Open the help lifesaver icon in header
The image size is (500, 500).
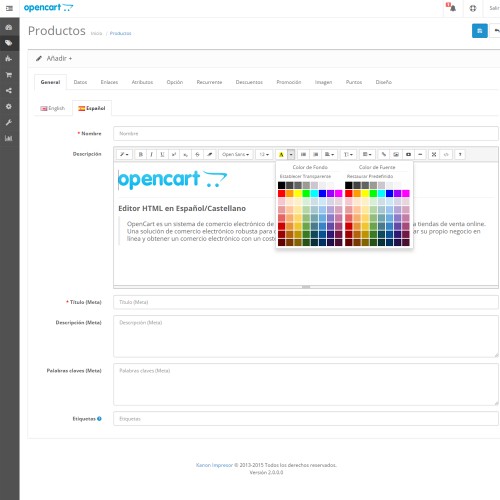473,8
